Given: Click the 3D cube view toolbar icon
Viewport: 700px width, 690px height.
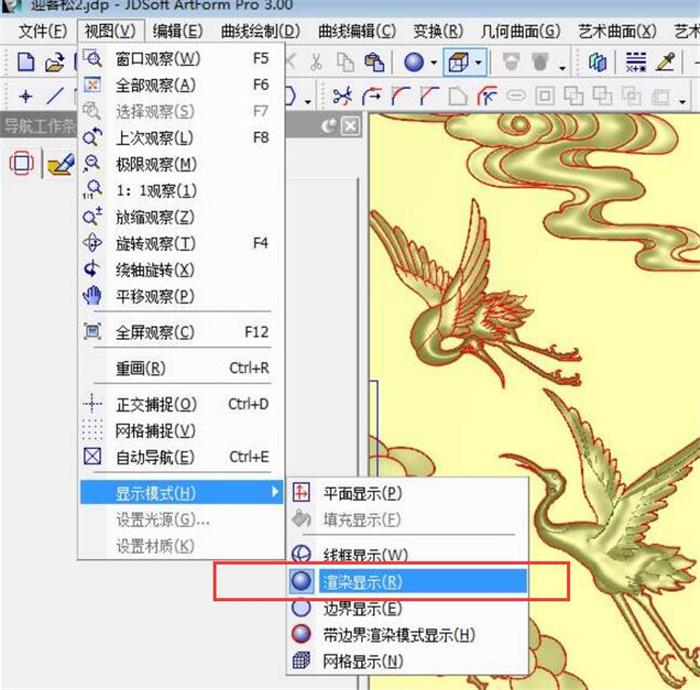Looking at the screenshot, I should (x=458, y=62).
